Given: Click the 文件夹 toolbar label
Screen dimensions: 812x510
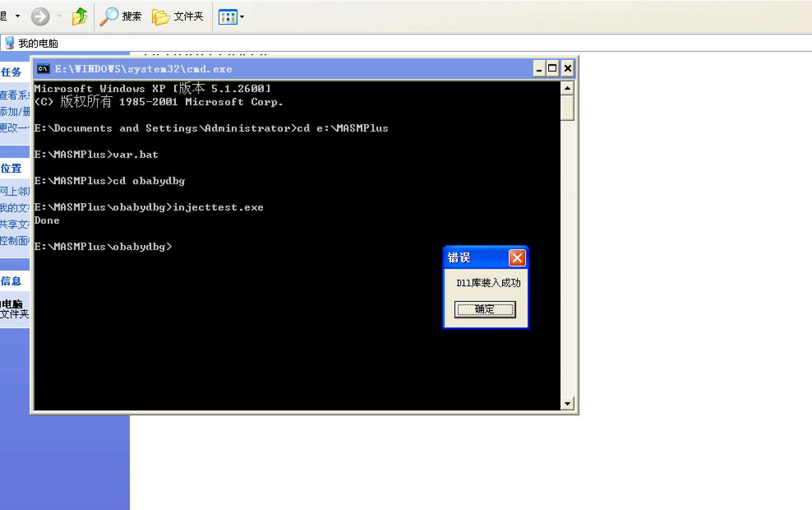Looking at the screenshot, I should pyautogui.click(x=188, y=16).
